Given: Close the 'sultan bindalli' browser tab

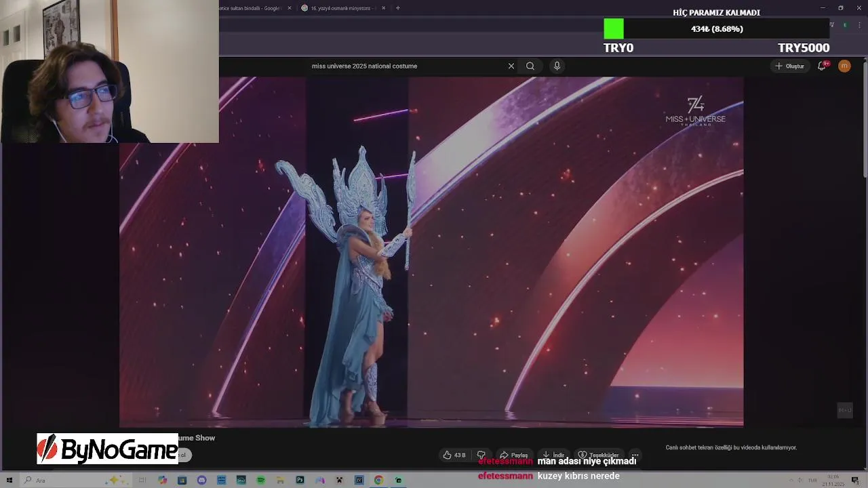Looking at the screenshot, I should coord(290,8).
